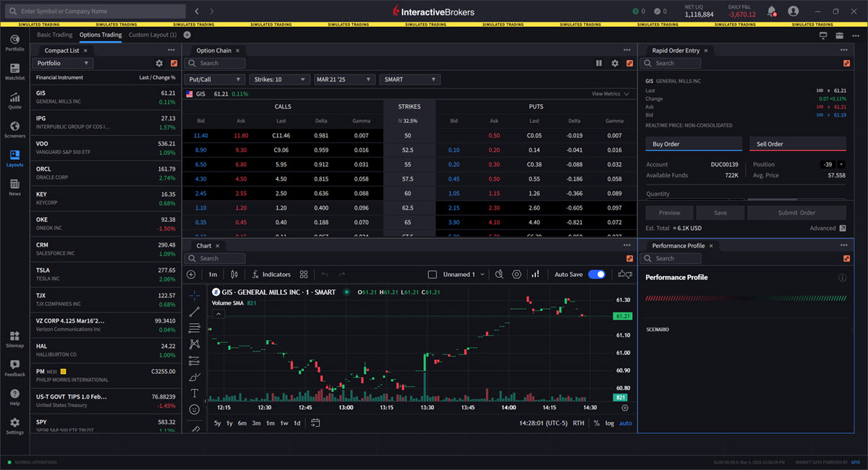Viewport: 868px width, 470px height.
Task: Select the Sell Order tab
Action: click(x=797, y=144)
